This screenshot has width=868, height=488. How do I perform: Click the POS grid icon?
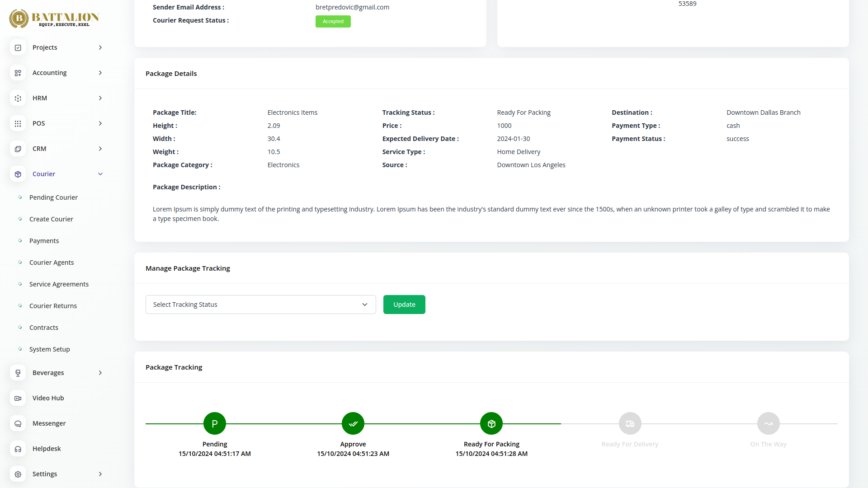click(x=18, y=123)
